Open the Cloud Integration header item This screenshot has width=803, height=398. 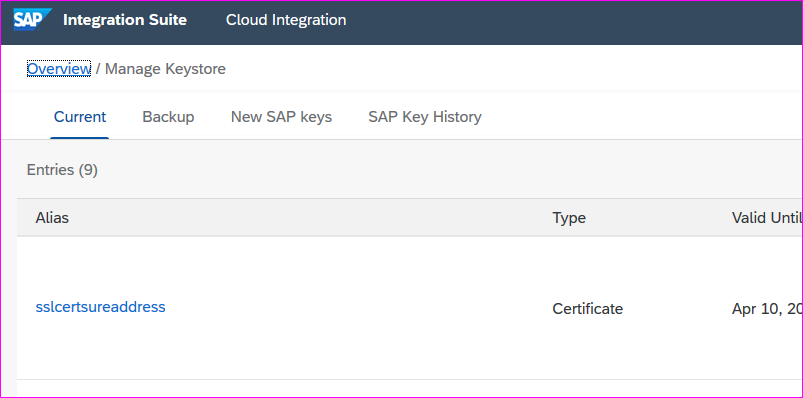(286, 20)
